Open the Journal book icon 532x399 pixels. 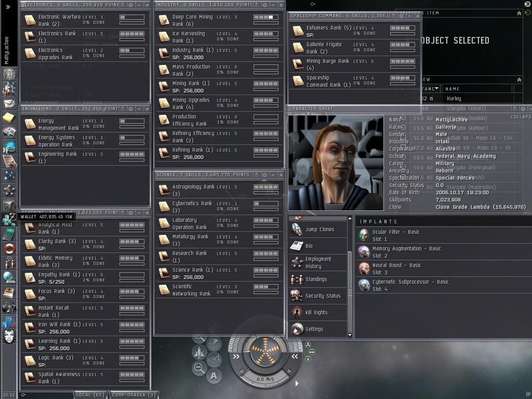click(x=9, y=292)
